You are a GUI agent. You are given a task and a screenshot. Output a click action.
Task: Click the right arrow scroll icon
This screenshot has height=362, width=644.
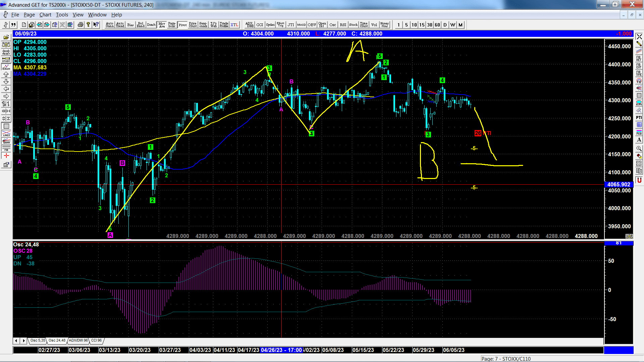click(6, 96)
